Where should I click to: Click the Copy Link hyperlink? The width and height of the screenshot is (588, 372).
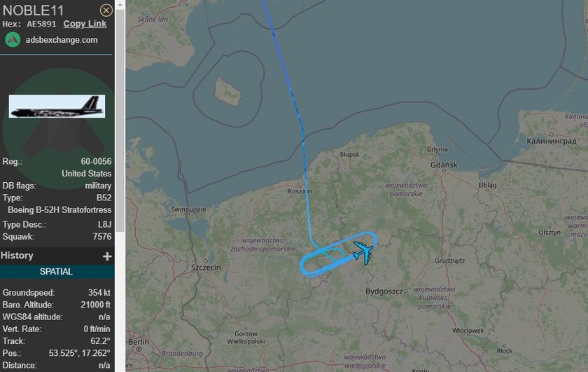85,24
